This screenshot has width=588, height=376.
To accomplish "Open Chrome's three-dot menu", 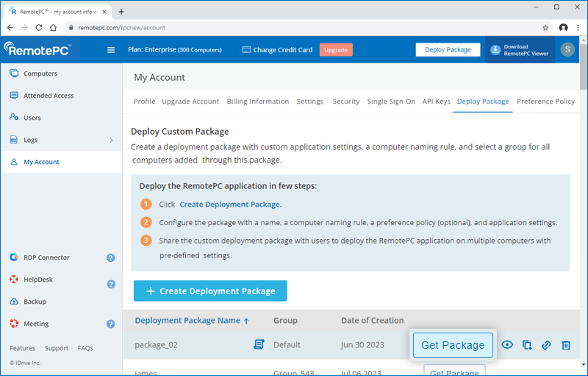I will point(578,28).
